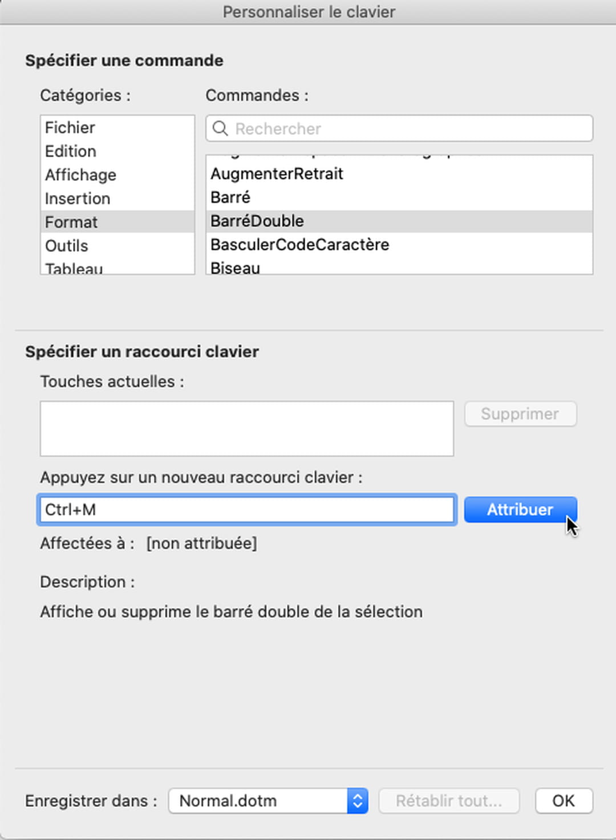
Task: Click the Attribuer button
Action: point(519,509)
